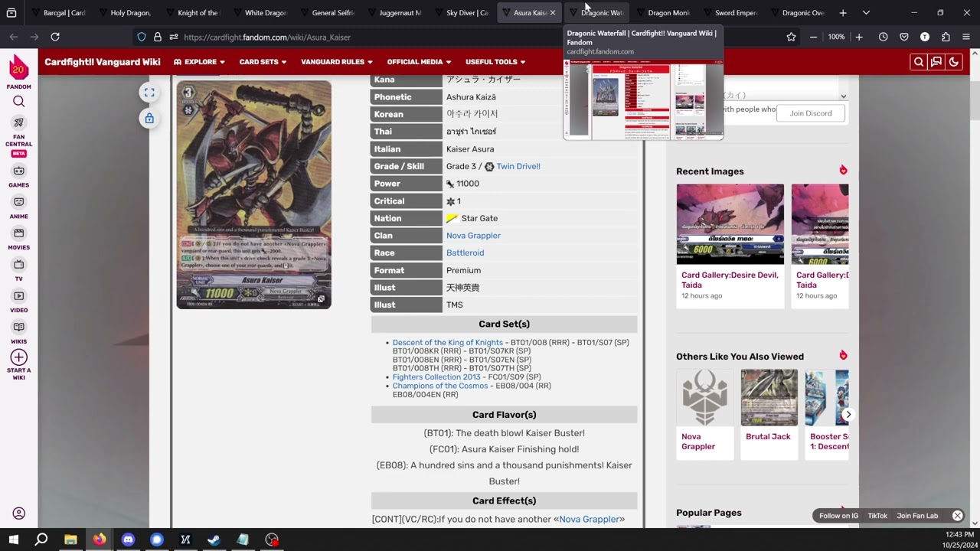Click the sidebar search magnifier icon
Screen dimensions: 980x551
pos(18,101)
